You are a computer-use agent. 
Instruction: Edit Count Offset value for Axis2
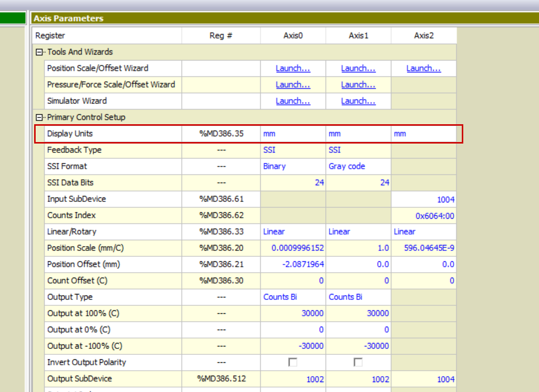(x=424, y=281)
